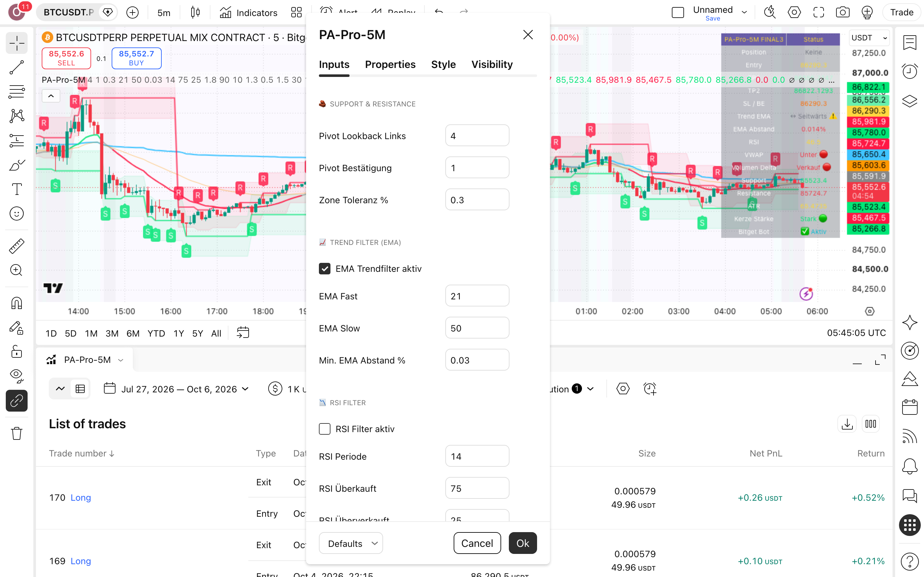Open the alerts clock panel
The height and width of the screenshot is (577, 924).
(x=910, y=71)
